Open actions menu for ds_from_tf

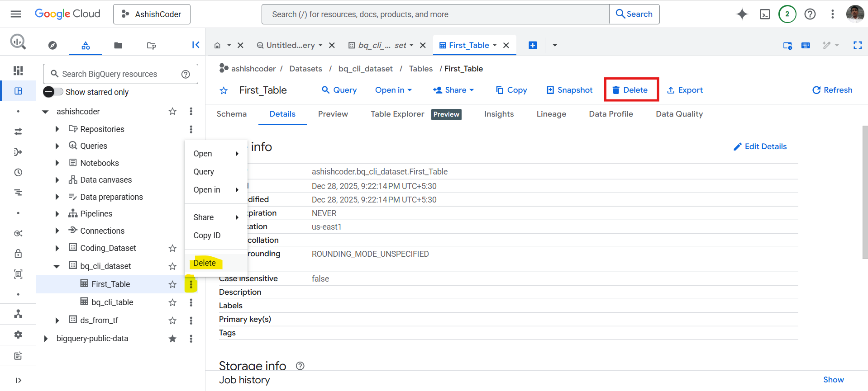coord(191,320)
